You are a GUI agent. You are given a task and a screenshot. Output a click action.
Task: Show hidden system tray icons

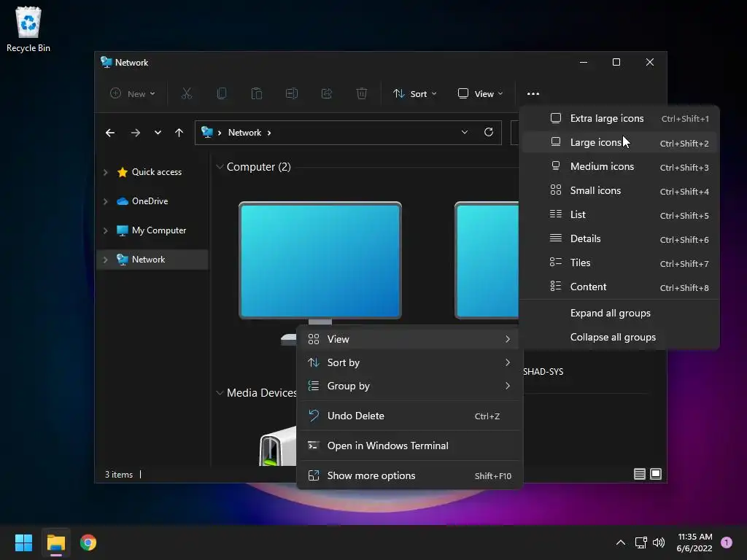click(620, 542)
